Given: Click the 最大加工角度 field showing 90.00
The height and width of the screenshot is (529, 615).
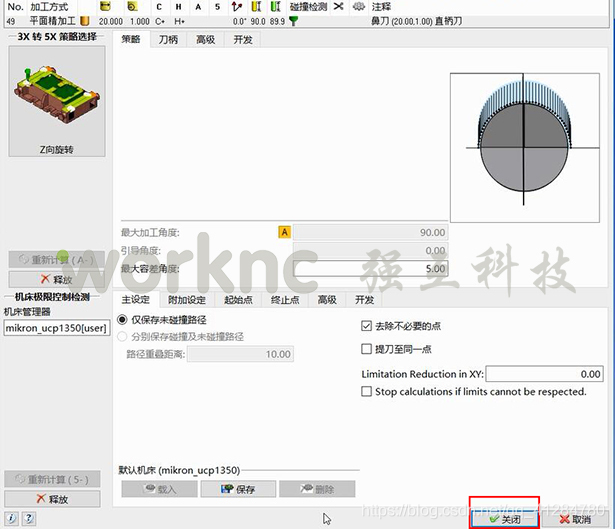Looking at the screenshot, I should tap(371, 232).
